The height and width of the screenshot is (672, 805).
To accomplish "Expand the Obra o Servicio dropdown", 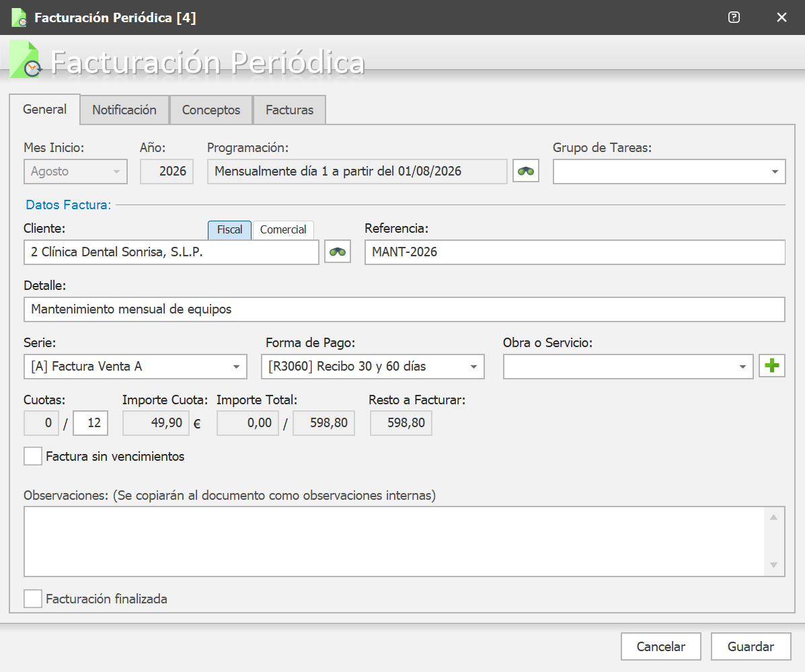I will tap(628, 367).
